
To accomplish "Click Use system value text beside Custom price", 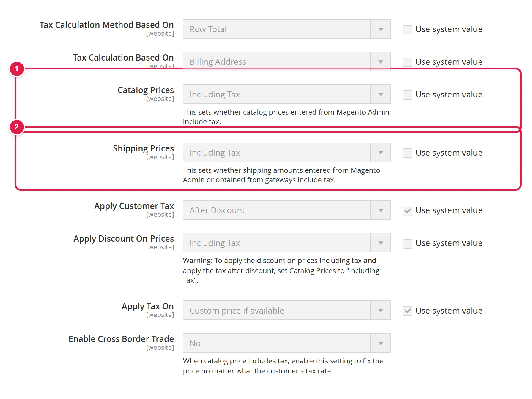I will 449,311.
